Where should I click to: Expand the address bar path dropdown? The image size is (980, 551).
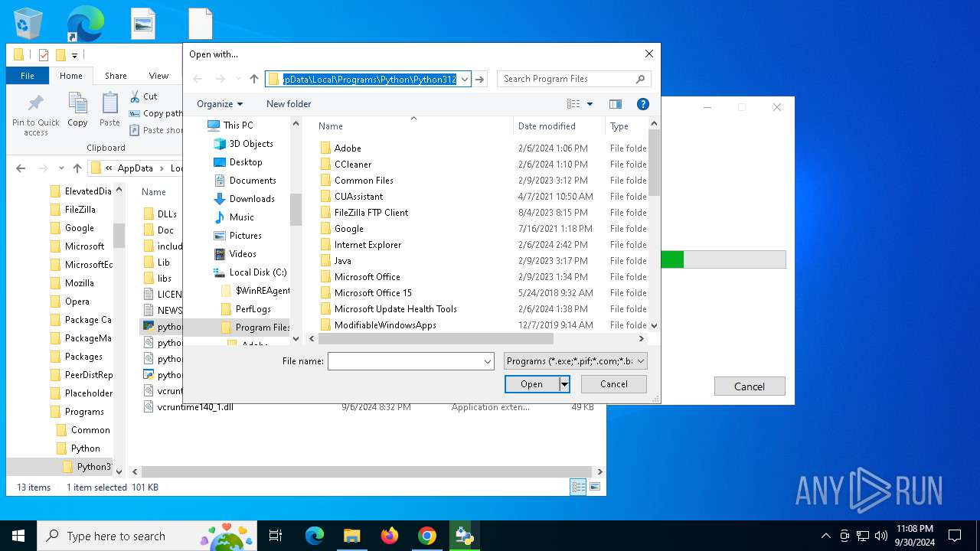tap(464, 79)
